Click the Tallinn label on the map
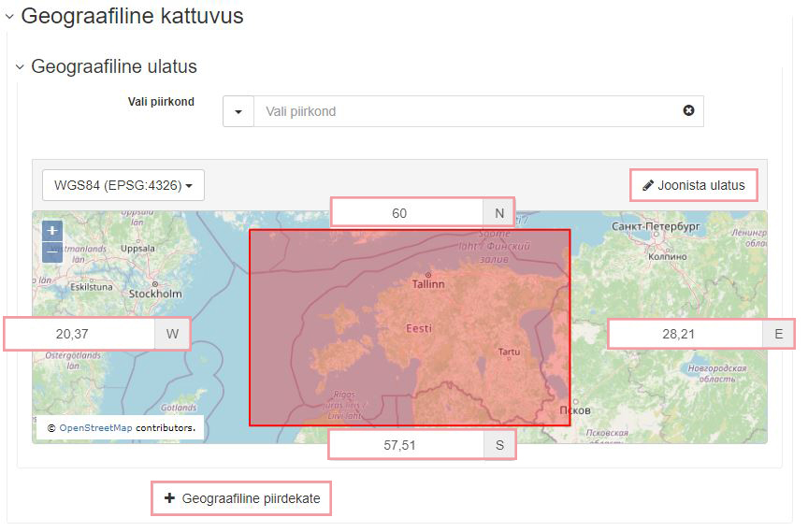Image resolution: width=808 pixels, height=532 pixels. 427,284
